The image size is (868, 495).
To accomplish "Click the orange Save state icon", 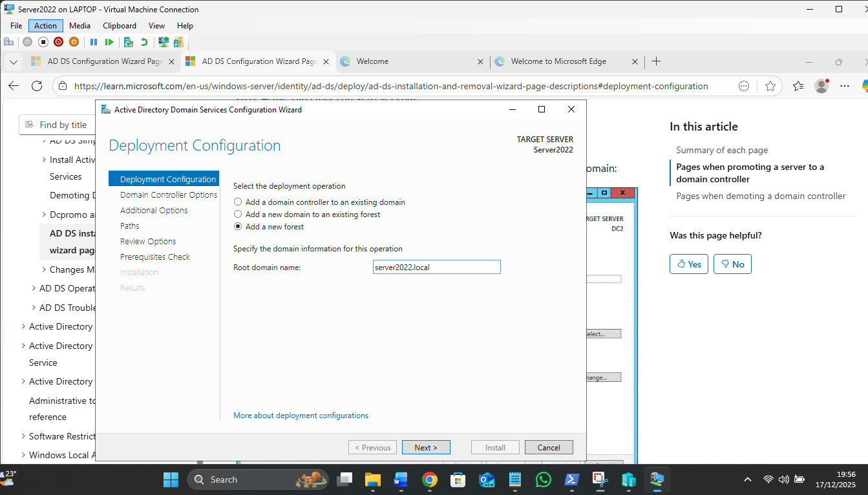I will pos(74,42).
